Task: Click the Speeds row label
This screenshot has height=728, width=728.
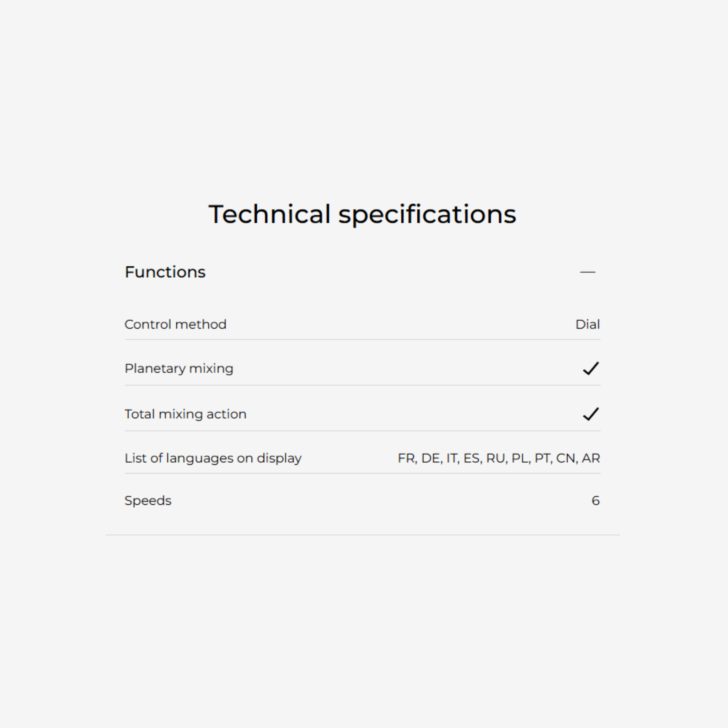Action: click(x=148, y=501)
